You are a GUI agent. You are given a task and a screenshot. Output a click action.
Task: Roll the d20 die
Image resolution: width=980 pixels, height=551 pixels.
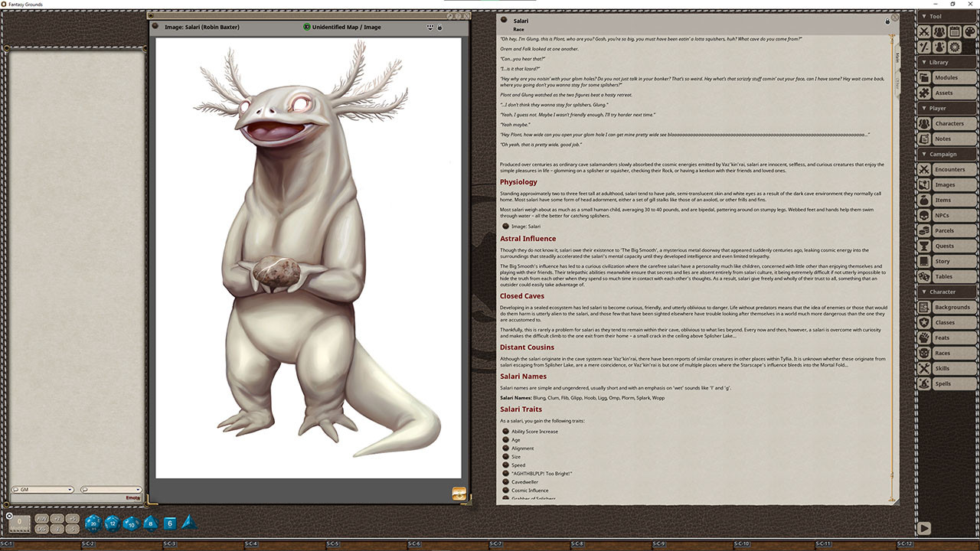(93, 523)
